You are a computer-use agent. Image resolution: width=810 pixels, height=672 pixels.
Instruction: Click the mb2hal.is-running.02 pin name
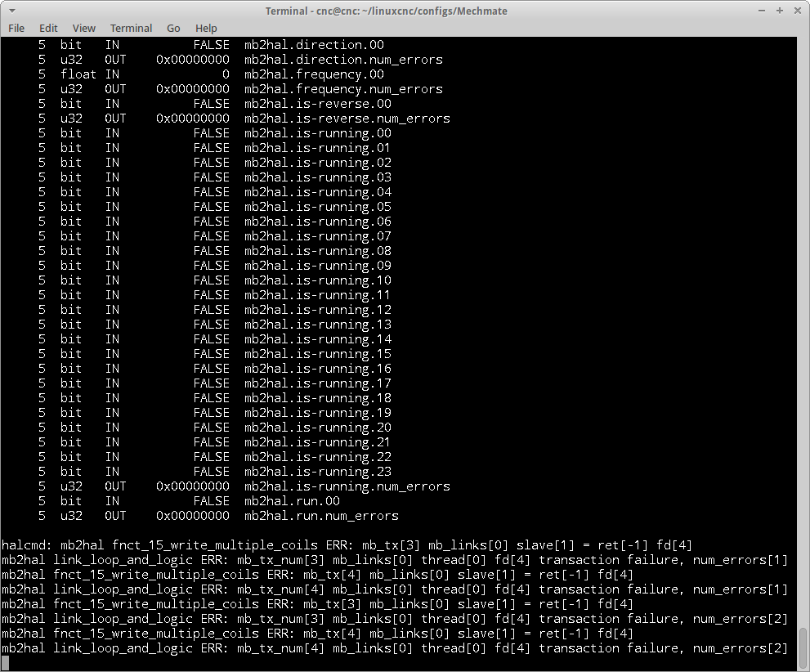click(x=318, y=163)
